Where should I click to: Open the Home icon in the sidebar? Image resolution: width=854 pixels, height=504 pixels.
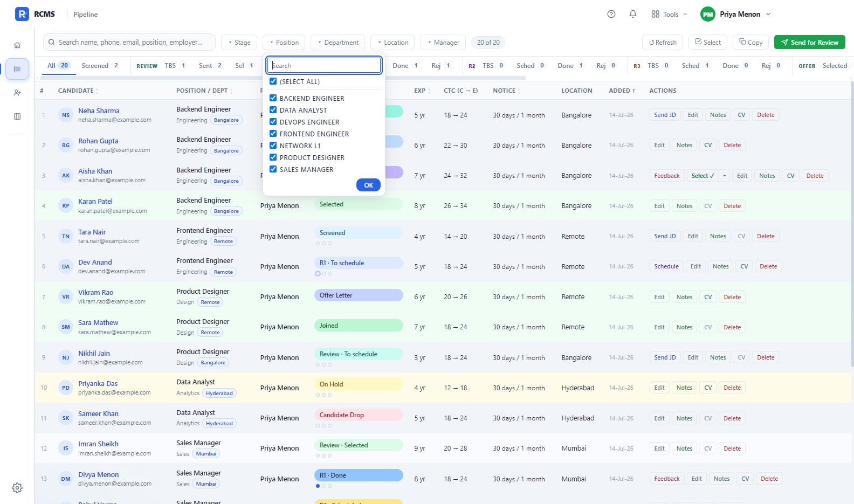(17, 45)
